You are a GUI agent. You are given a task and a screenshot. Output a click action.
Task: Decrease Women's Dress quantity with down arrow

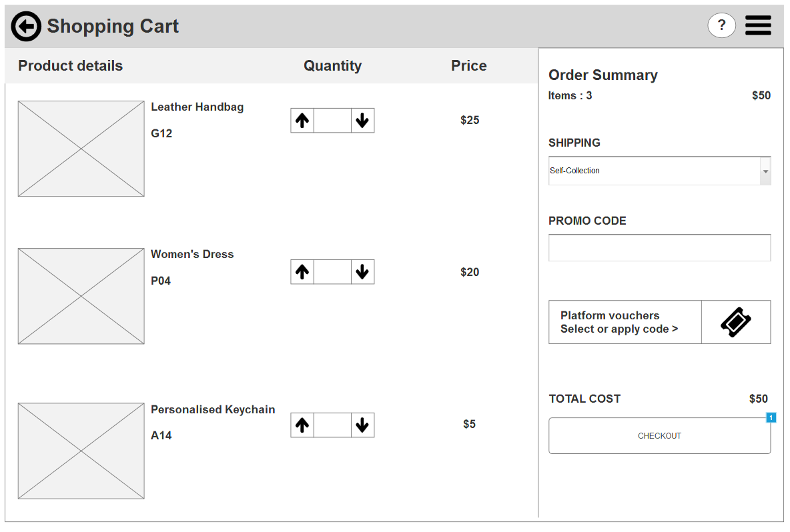(x=362, y=272)
